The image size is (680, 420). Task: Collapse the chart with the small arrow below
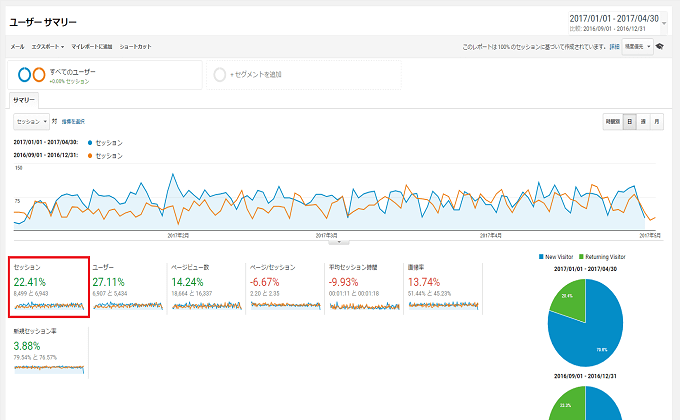[x=339, y=242]
